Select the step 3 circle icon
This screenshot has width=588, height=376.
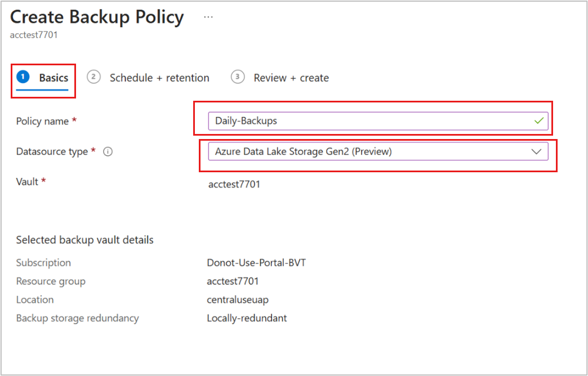point(237,77)
